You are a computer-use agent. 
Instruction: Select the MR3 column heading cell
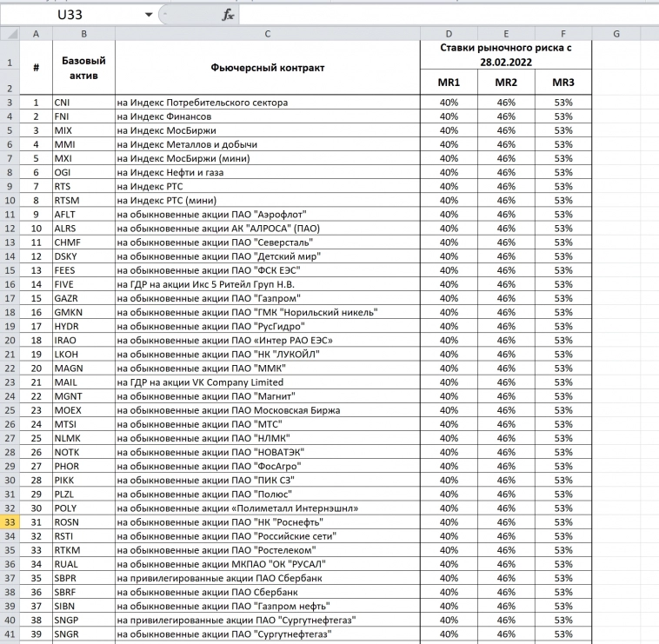(x=562, y=83)
